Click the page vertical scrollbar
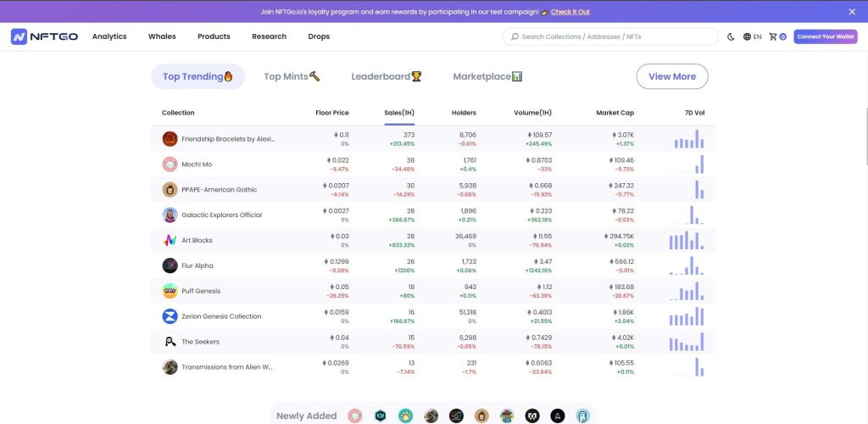This screenshot has width=868, height=424. click(865, 136)
